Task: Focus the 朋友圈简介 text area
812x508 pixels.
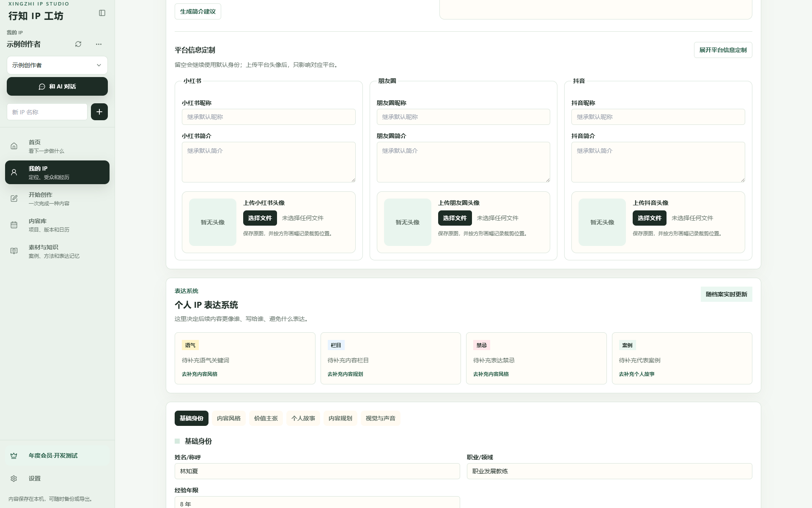Action: click(x=463, y=162)
